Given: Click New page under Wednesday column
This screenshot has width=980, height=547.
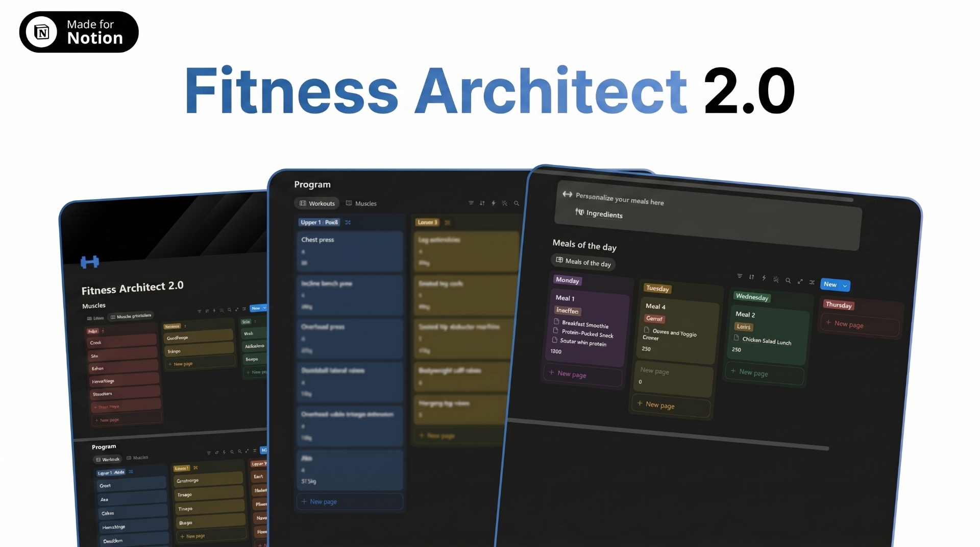Looking at the screenshot, I should (x=764, y=373).
